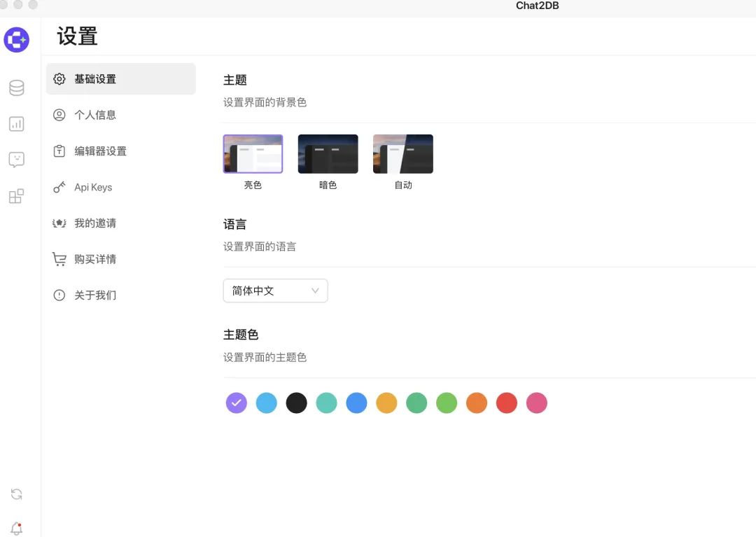This screenshot has height=537, width=756.
Task: Click the 设置 page title
Action: [77, 36]
